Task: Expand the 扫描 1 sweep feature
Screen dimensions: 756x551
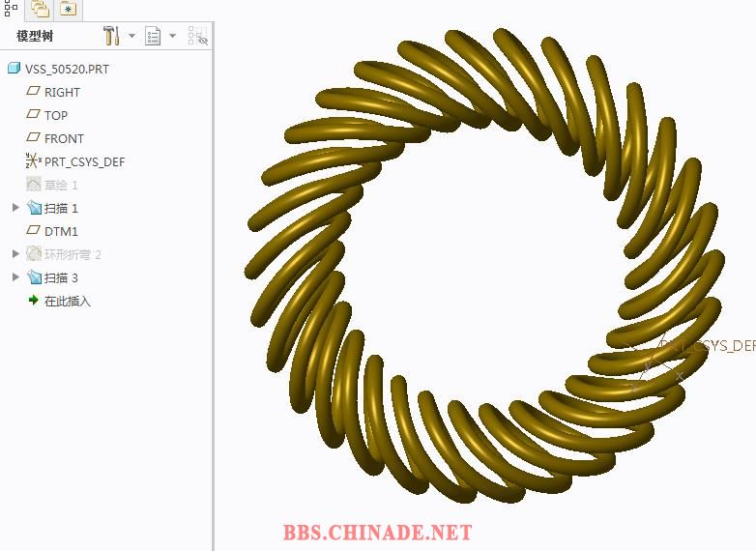Action: pos(15,207)
